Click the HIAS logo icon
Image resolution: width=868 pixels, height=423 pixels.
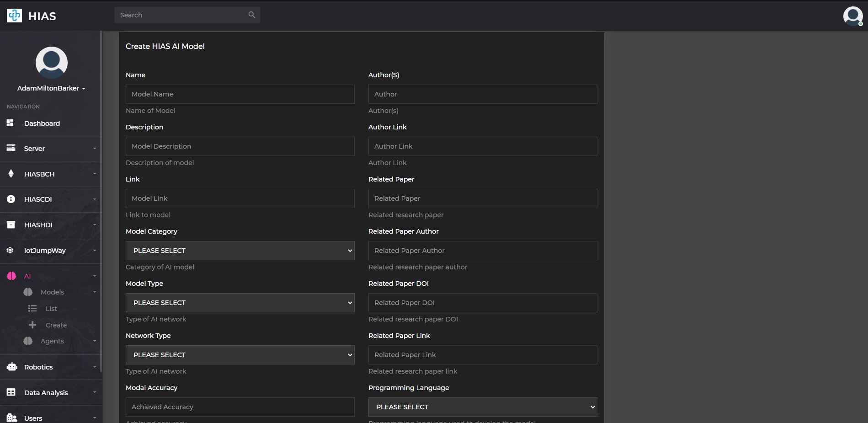pos(14,16)
